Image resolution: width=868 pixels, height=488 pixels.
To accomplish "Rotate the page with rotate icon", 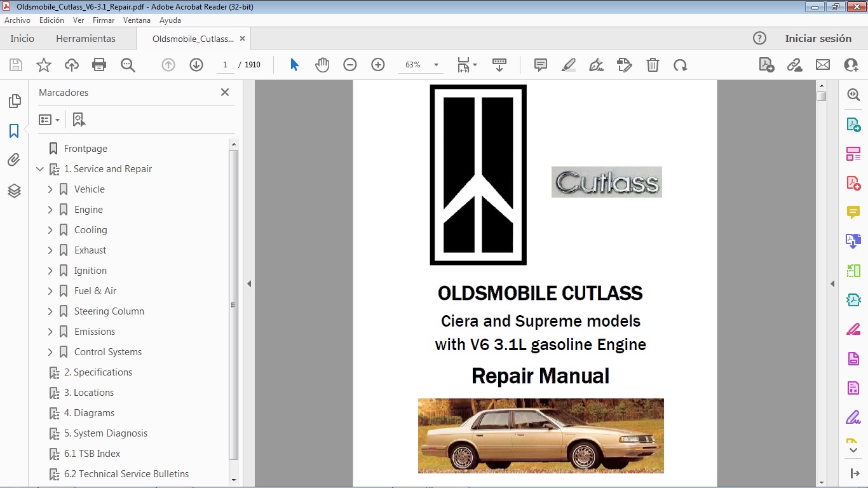I will (681, 65).
